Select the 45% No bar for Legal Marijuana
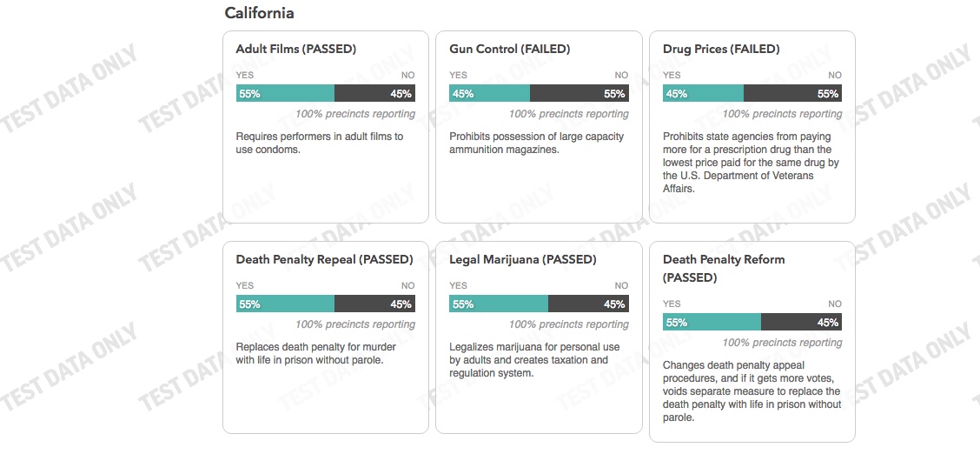Image resolution: width=980 pixels, height=454 pixels. click(x=588, y=304)
